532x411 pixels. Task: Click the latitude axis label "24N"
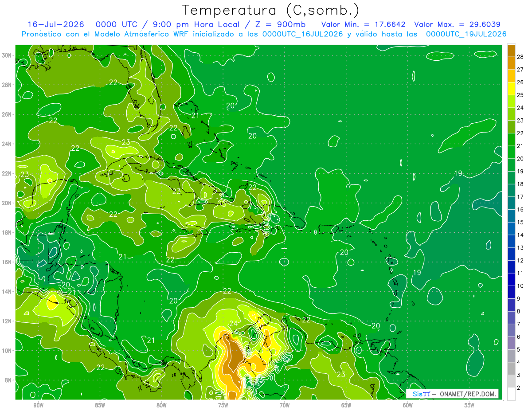pos(7,144)
